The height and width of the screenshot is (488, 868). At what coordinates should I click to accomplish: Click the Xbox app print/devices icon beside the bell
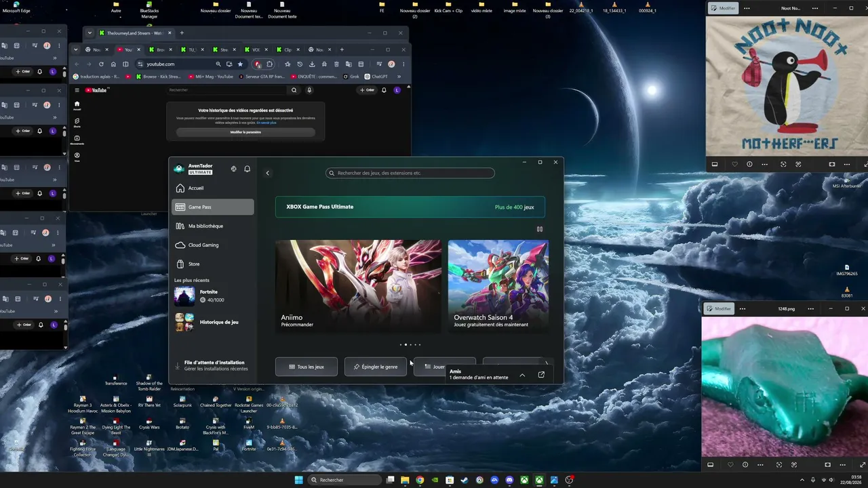[x=233, y=169]
